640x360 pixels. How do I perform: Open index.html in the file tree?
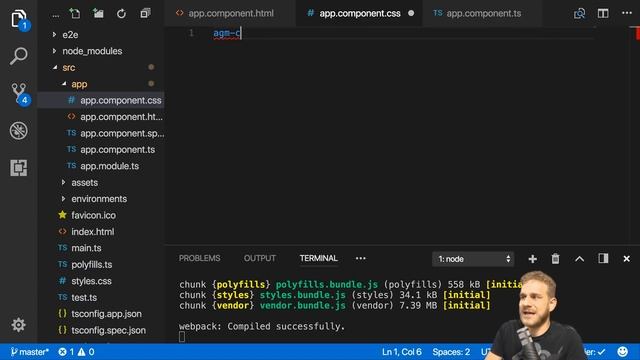100,231
